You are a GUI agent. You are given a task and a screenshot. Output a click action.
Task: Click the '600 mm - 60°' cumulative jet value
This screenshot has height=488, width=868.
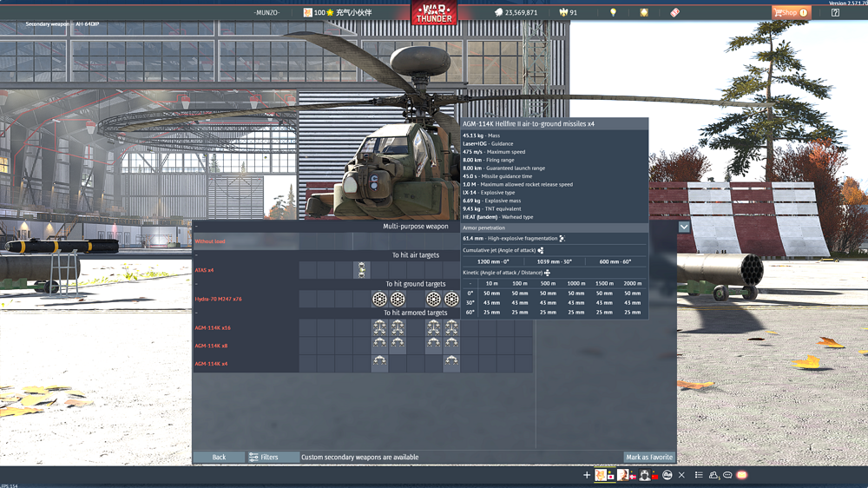tap(615, 261)
